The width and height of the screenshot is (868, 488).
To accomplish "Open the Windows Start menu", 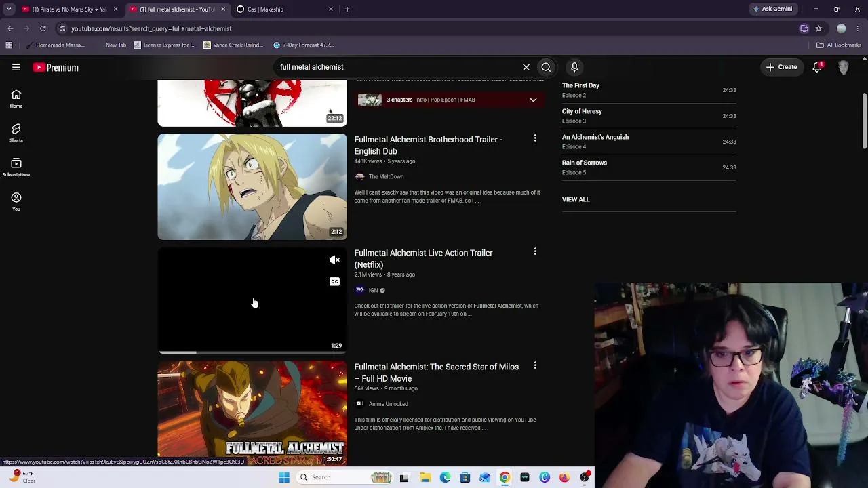I will (284, 477).
